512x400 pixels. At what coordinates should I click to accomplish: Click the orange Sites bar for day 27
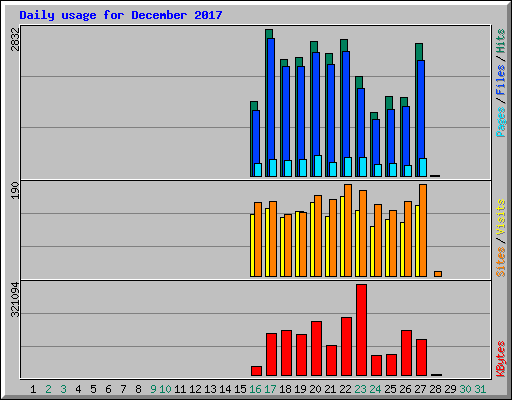coord(423,230)
